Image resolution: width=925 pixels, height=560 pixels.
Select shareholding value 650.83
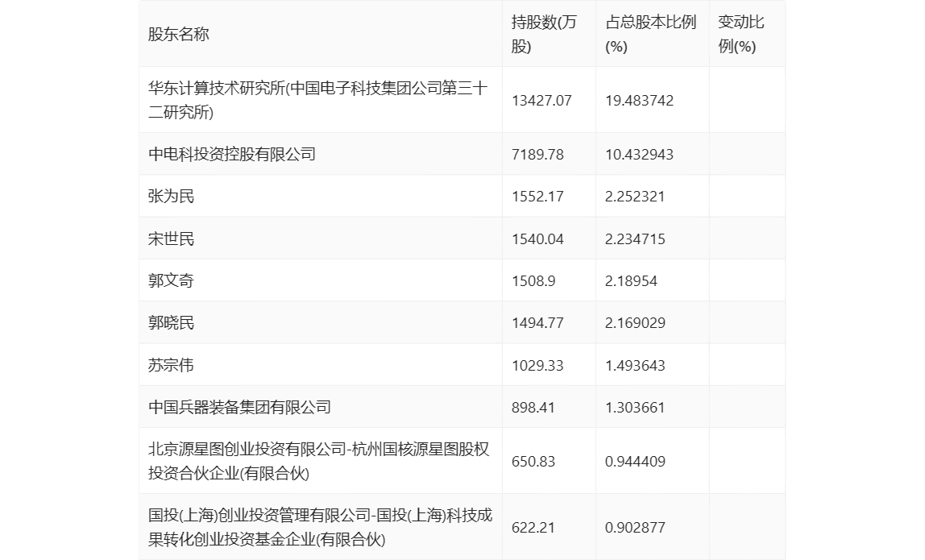533,462
